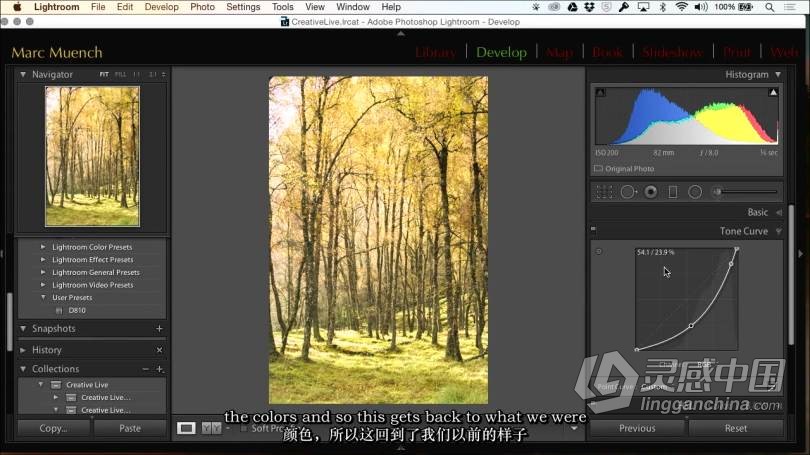Click the main forest photo preview

click(x=378, y=240)
